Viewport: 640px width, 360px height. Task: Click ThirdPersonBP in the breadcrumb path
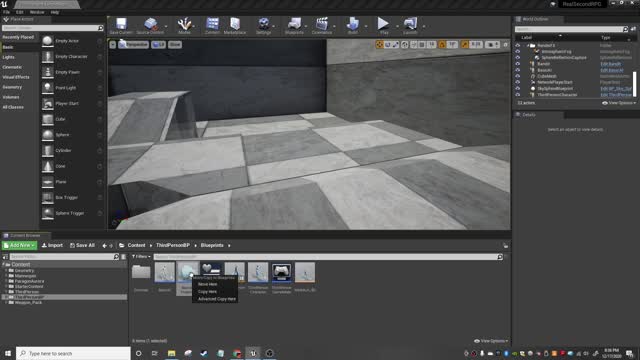pyautogui.click(x=173, y=246)
